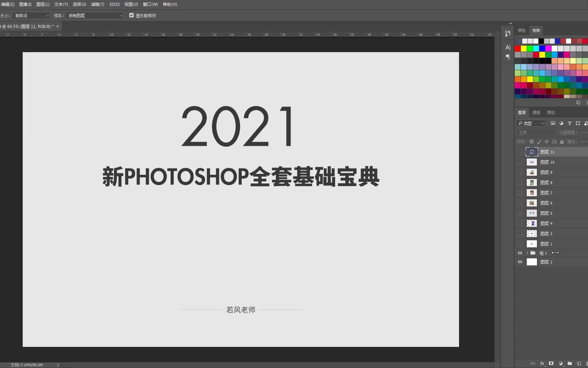
Task: Create new fill or adjustment layer icon
Action: (561, 364)
